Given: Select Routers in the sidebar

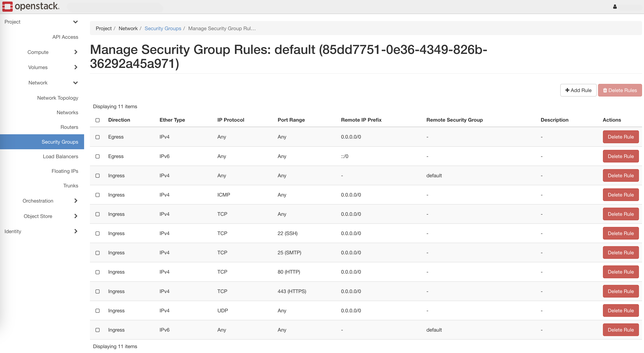Looking at the screenshot, I should 70,127.
